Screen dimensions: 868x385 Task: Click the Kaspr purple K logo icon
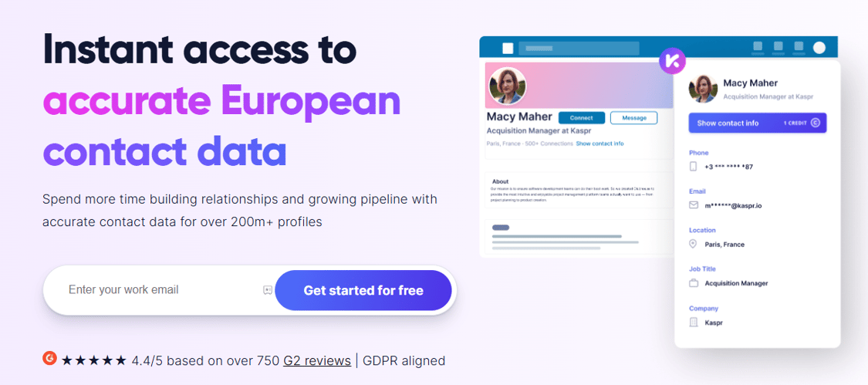tap(673, 61)
